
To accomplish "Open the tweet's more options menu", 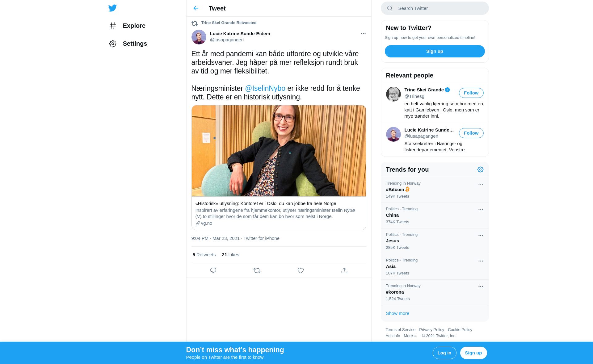I will 363,34.
